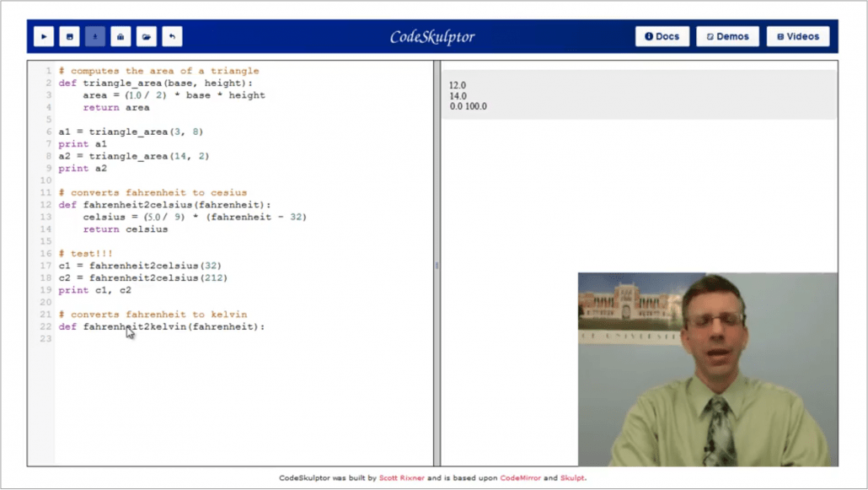Open the Videos page
Screen dimensions: 868x490
(x=797, y=37)
